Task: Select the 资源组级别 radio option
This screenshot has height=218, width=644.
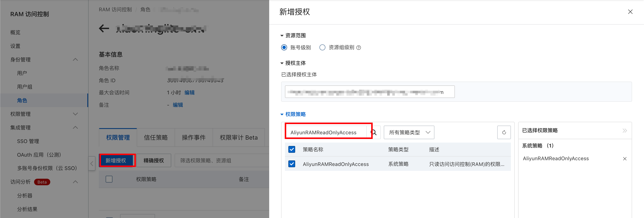Action: tap(322, 47)
